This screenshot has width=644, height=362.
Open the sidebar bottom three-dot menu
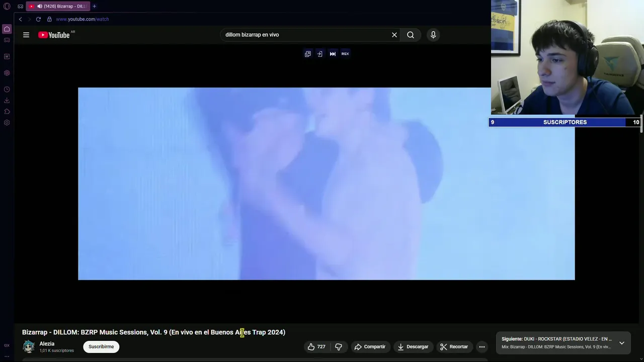(x=7, y=356)
